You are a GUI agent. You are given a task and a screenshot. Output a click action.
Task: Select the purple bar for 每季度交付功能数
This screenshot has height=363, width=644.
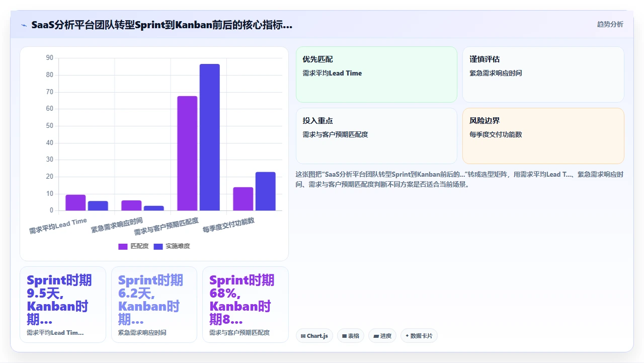(x=243, y=199)
